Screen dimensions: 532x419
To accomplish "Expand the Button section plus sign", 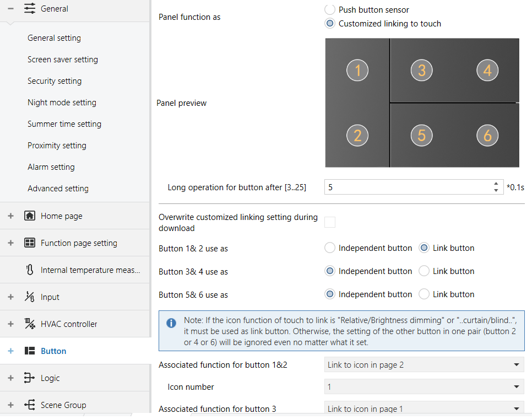I will (x=10, y=351).
